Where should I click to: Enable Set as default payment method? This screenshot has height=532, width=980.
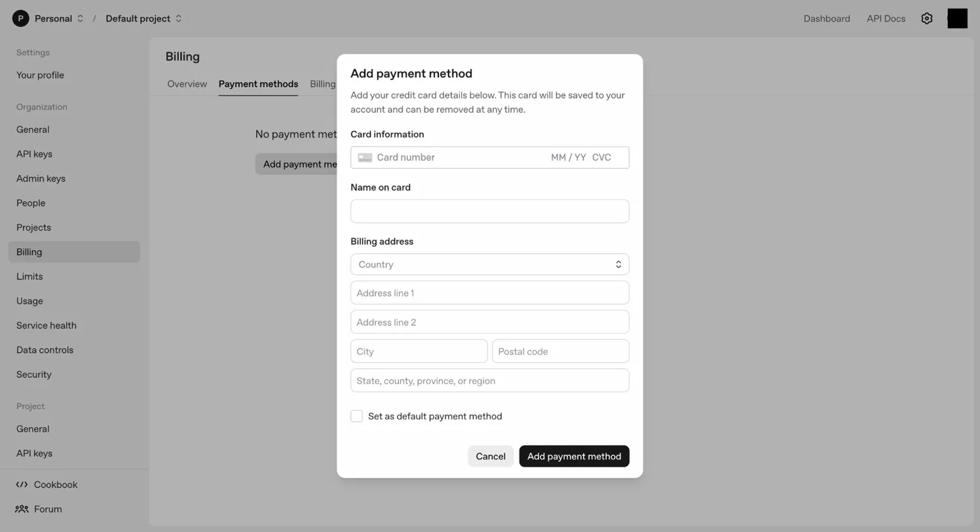(356, 416)
